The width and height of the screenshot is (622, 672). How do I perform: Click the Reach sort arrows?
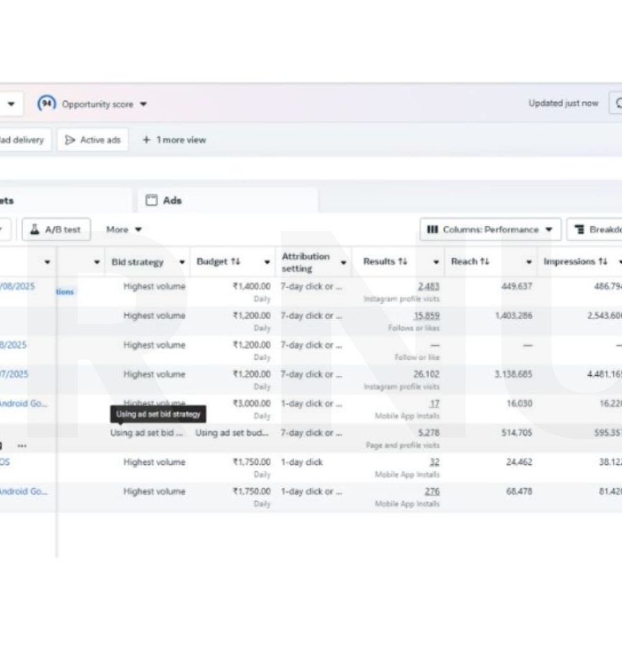(485, 261)
